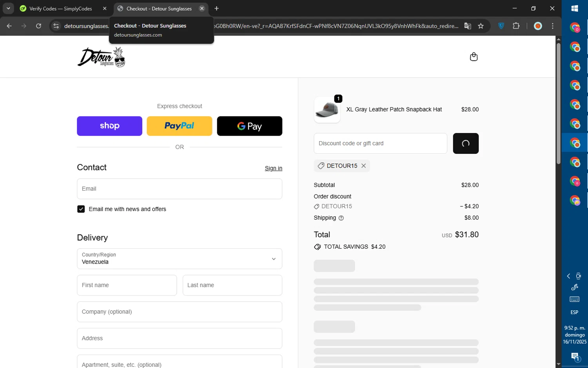Focus the Company (optional) field

pos(180,312)
